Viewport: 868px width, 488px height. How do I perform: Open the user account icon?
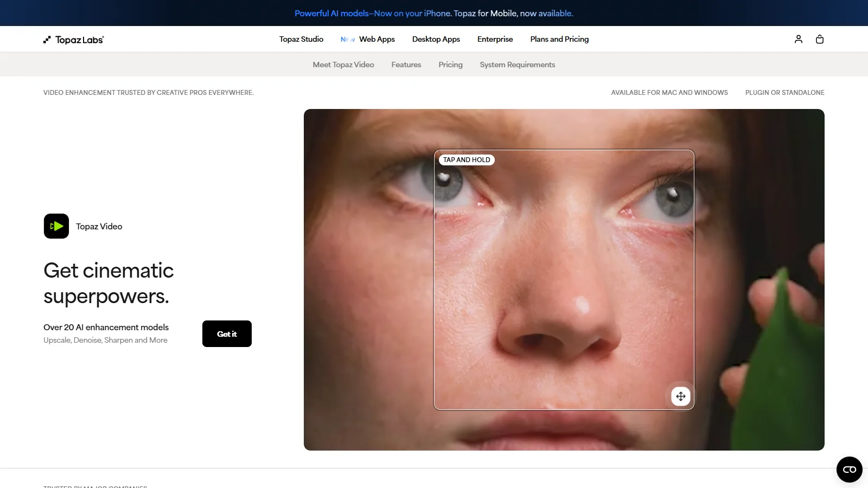[799, 39]
